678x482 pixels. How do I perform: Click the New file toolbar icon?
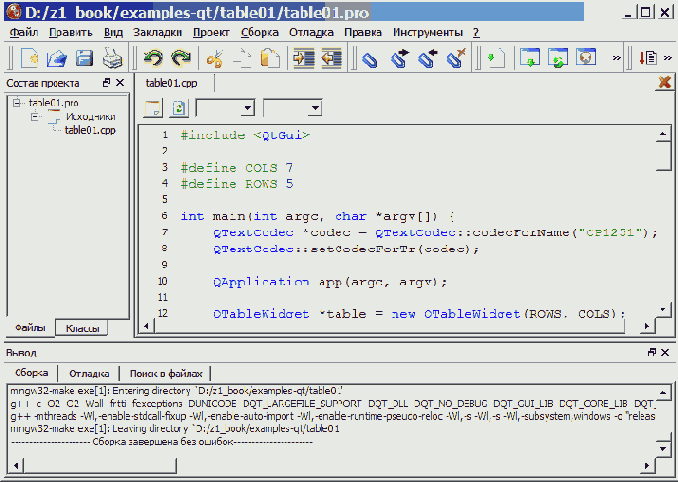30,59
